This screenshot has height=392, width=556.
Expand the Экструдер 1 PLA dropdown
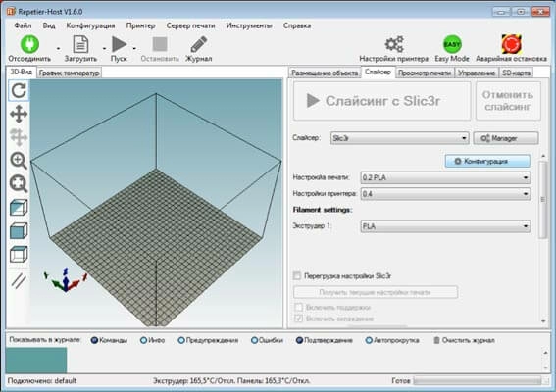point(445,226)
